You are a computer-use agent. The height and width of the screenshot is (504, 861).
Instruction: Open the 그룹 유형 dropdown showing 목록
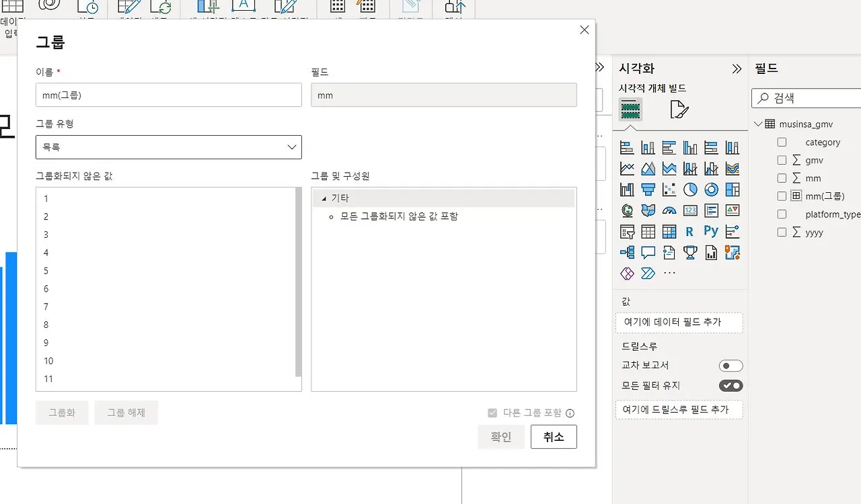pyautogui.click(x=169, y=147)
